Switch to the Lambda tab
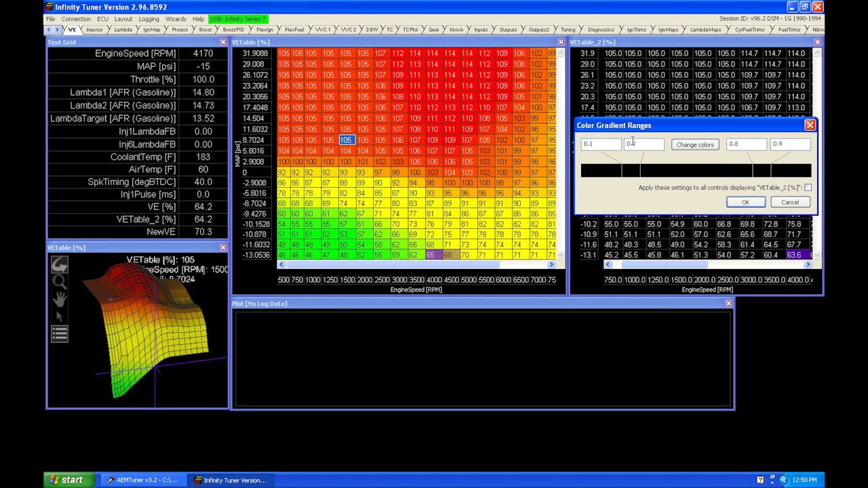 click(x=125, y=29)
